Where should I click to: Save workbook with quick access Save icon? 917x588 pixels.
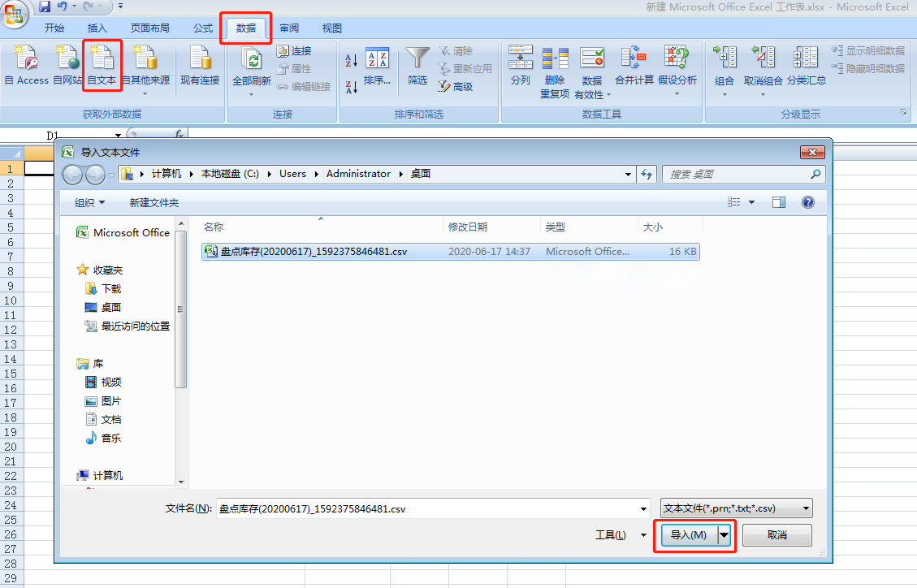click(45, 7)
